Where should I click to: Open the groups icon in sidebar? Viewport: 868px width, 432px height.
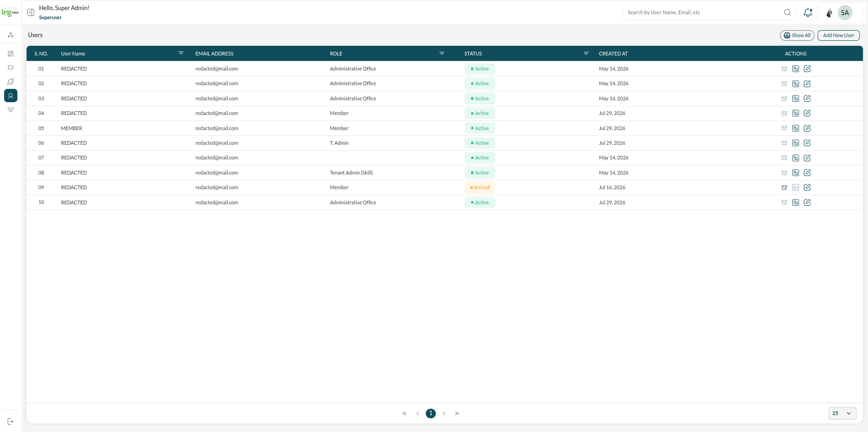pos(11,110)
